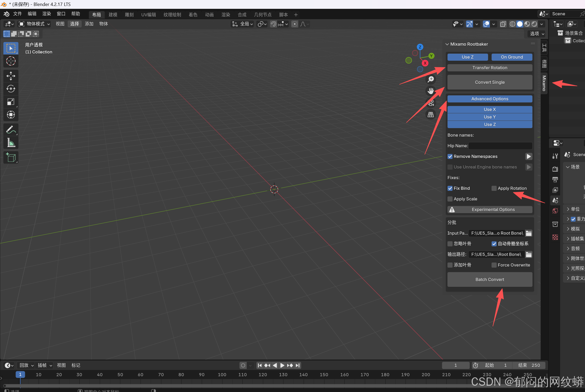Toggle camera view in viewport gizmo
The width and height of the screenshot is (585, 392).
[431, 103]
